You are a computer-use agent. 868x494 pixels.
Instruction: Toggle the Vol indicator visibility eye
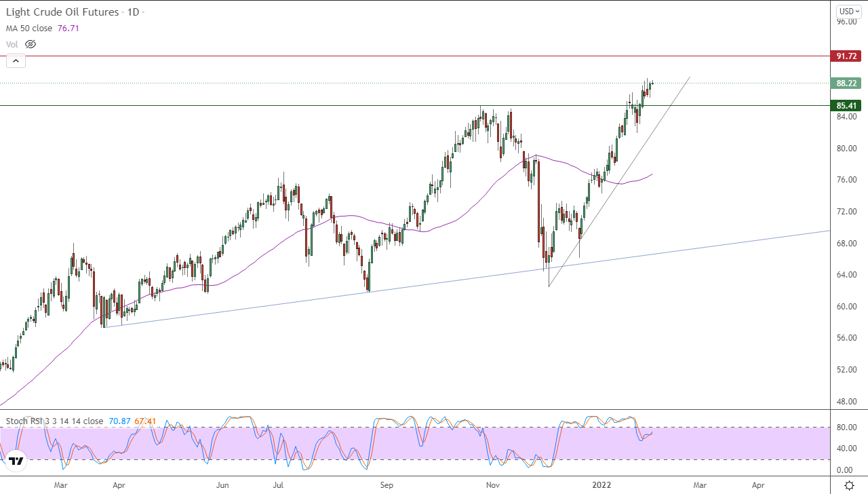click(30, 44)
